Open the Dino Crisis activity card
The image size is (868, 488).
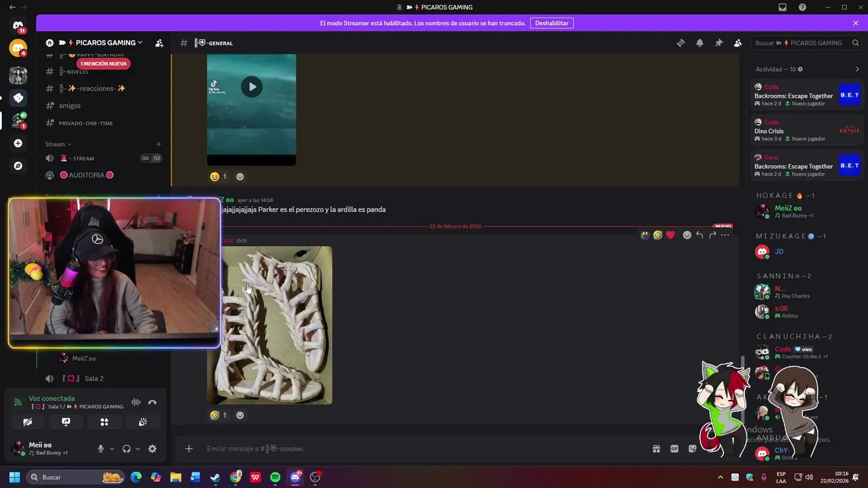pos(807,130)
